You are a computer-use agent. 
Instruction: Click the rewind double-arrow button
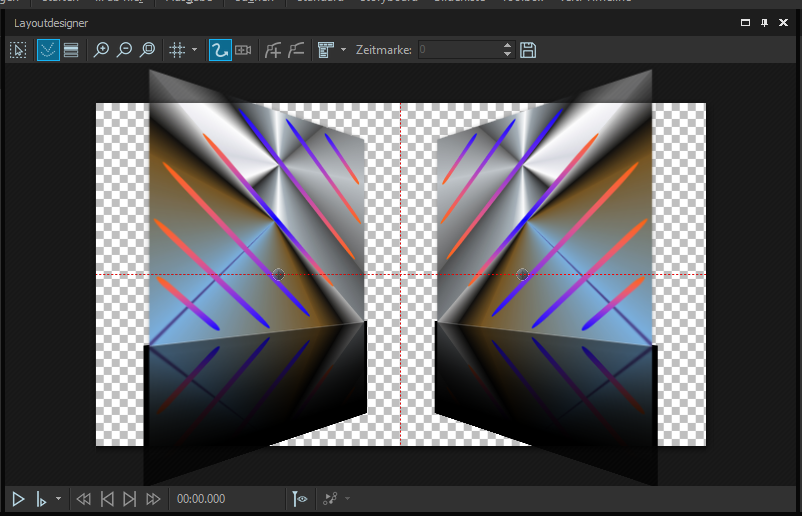84,498
